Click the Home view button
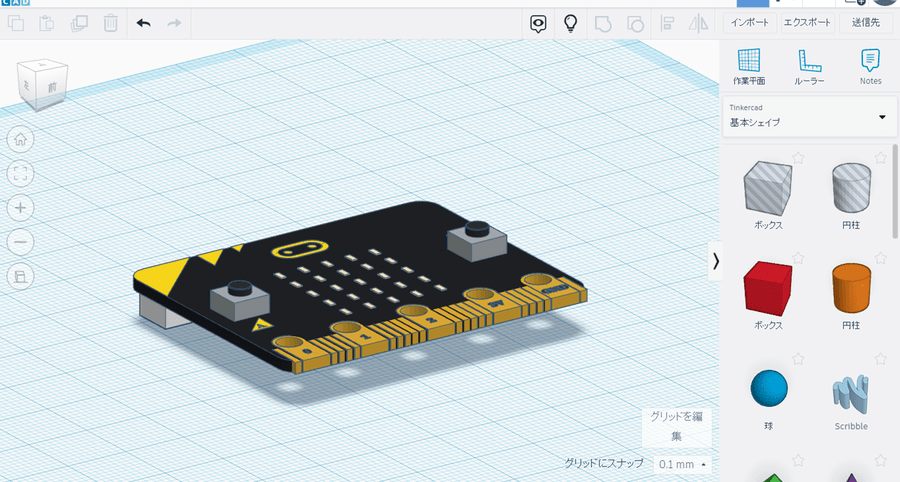Image resolution: width=900 pixels, height=482 pixels. pyautogui.click(x=21, y=139)
